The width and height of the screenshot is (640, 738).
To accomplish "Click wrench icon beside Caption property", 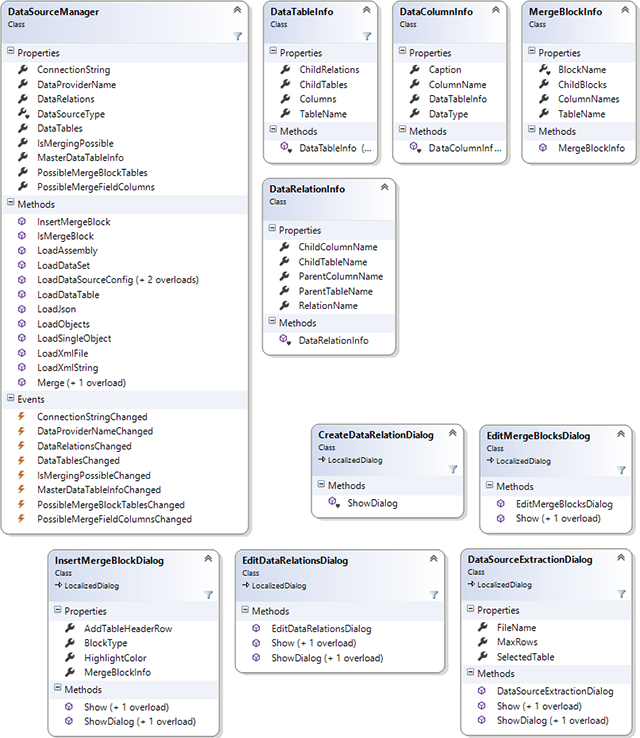I will point(414,69).
